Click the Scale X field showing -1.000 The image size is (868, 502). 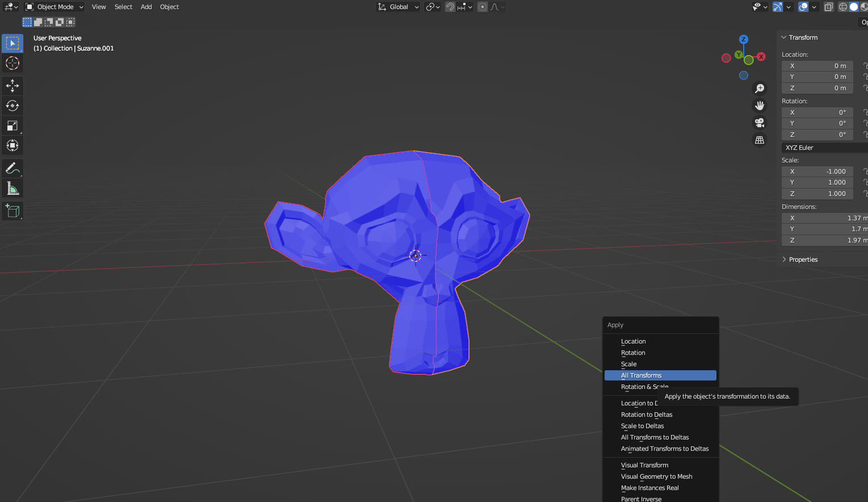[817, 171]
